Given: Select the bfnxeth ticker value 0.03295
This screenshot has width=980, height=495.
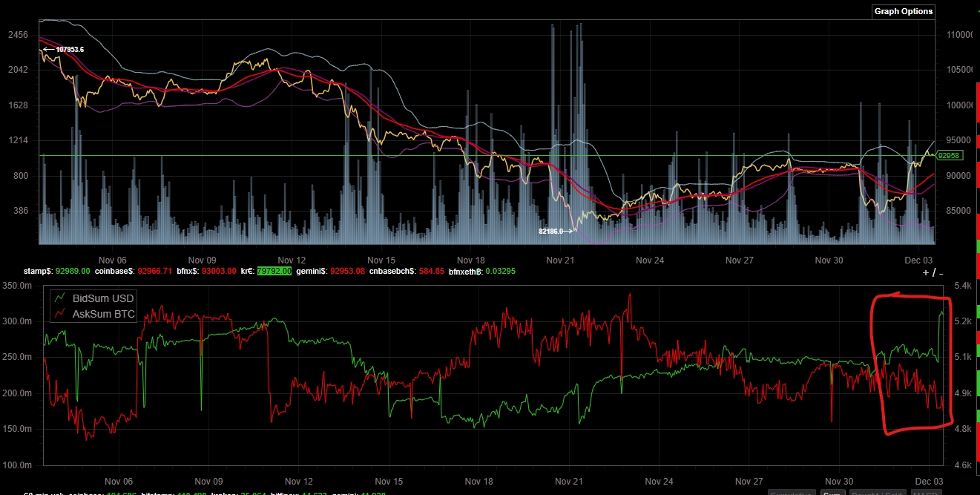Looking at the screenshot, I should pos(501,272).
